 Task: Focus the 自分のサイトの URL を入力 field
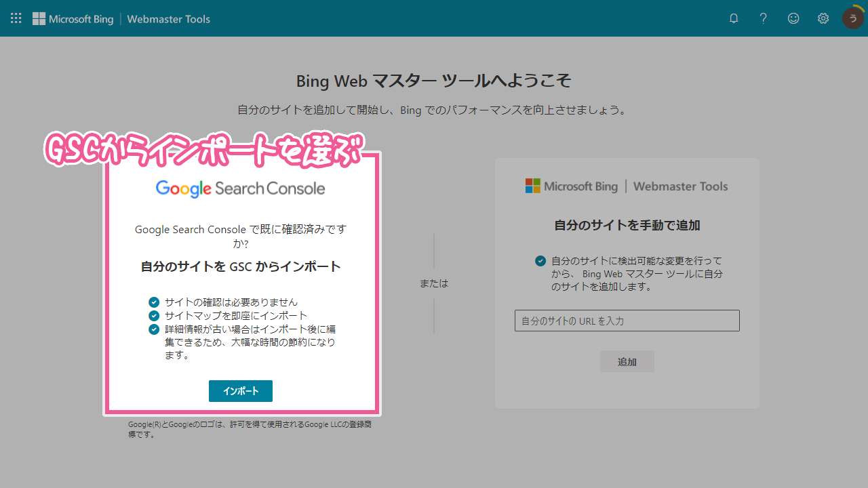point(627,321)
